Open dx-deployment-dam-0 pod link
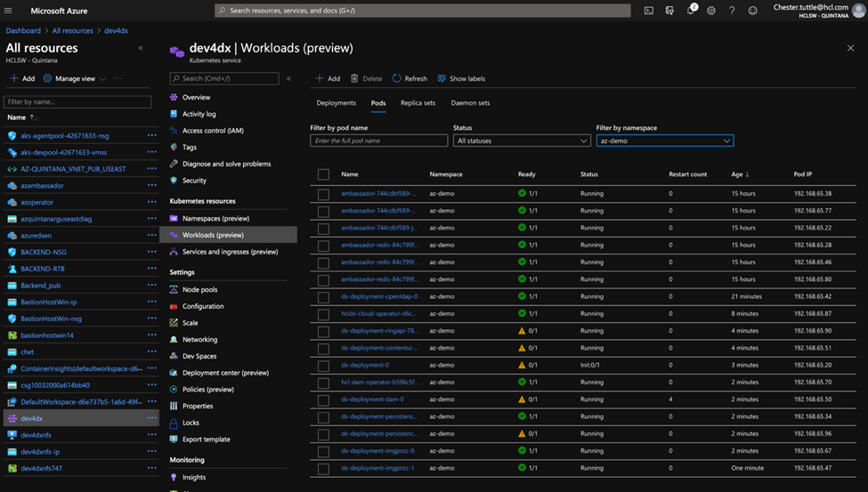The image size is (868, 492). point(372,399)
